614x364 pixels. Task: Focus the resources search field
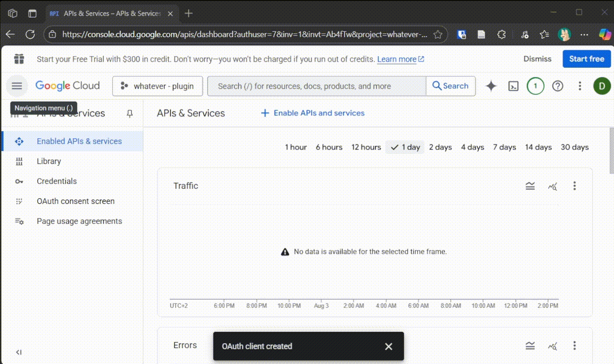tap(317, 86)
